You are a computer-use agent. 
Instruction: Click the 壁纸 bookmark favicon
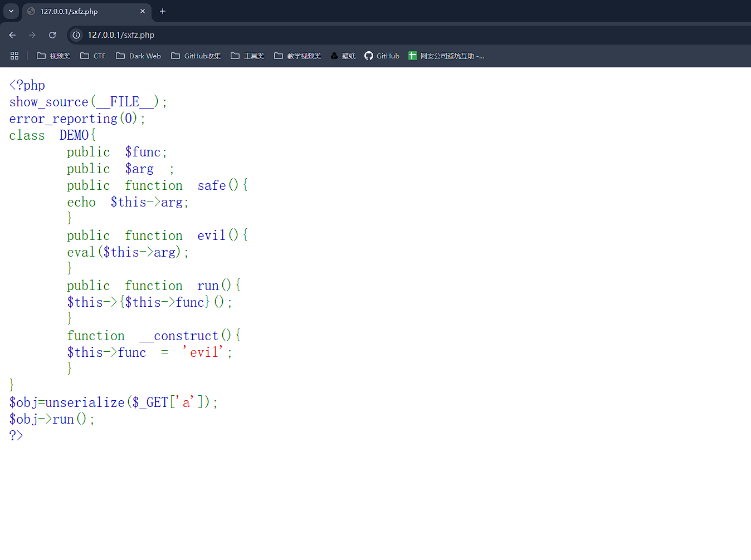(334, 56)
